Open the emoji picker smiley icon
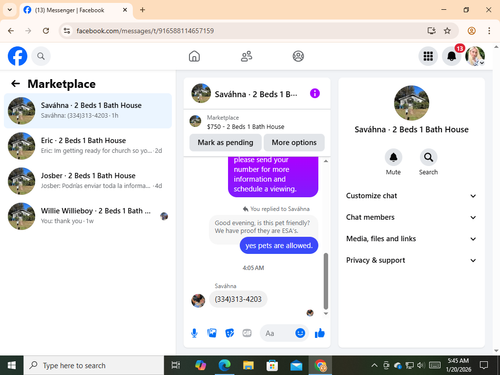Viewport: 500px width, 375px height. coord(300,333)
